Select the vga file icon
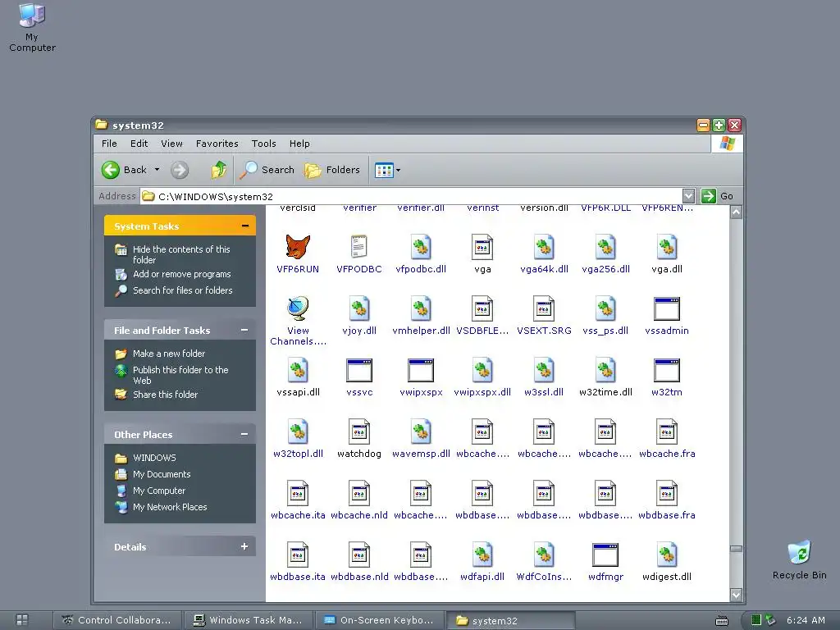 click(x=482, y=247)
